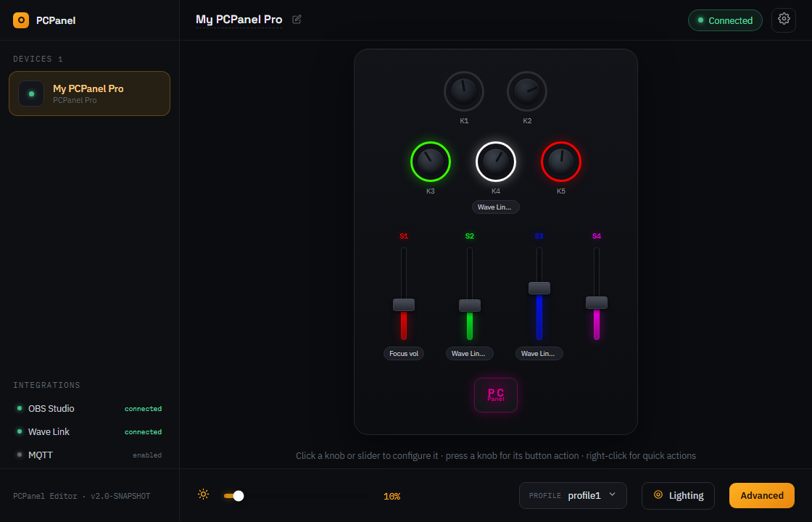Click the K3 label under the knob
The image size is (812, 522).
point(431,191)
